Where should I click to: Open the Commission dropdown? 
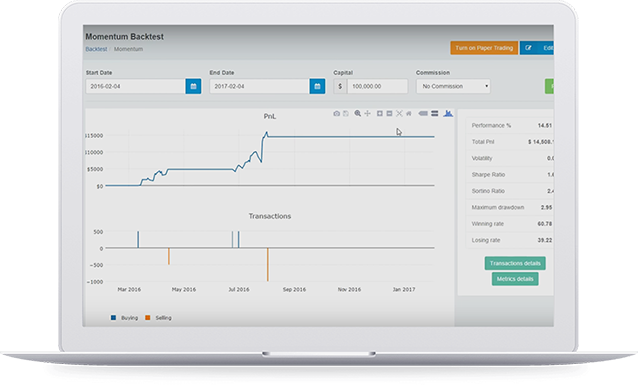453,86
